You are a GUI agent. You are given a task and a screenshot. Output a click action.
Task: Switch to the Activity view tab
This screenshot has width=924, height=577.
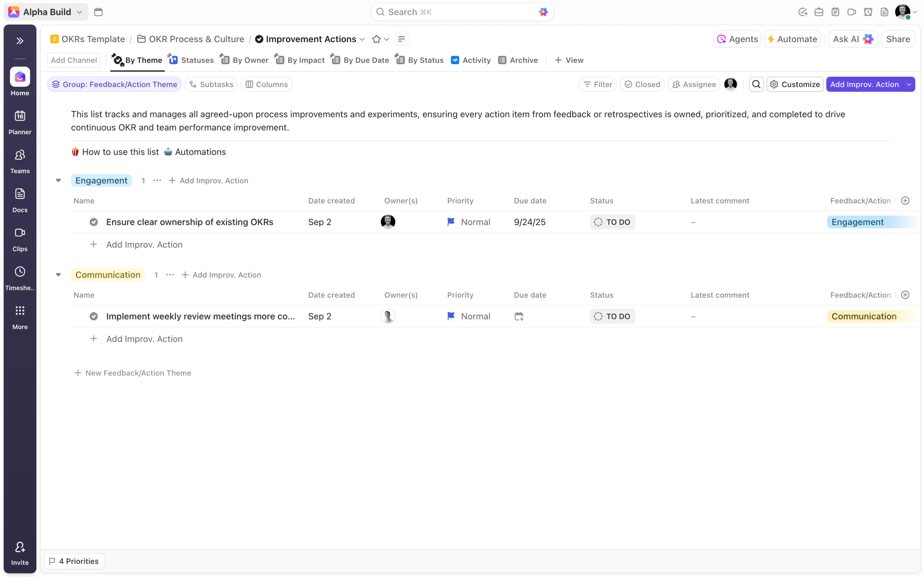[471, 60]
